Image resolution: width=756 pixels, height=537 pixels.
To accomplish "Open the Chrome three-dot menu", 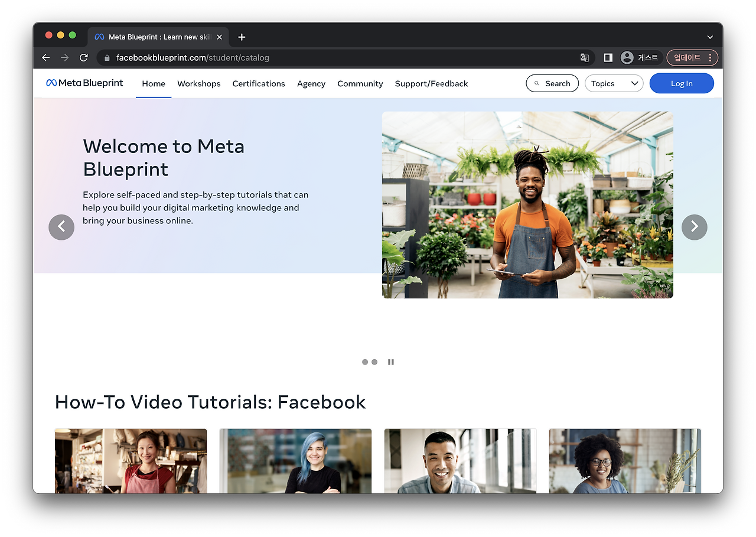I will click(x=710, y=57).
